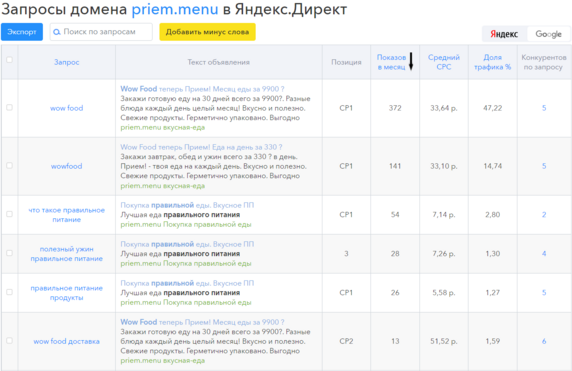Check the box for полезный ужин правильное питание
This screenshot has width=572, height=371.
(x=9, y=253)
